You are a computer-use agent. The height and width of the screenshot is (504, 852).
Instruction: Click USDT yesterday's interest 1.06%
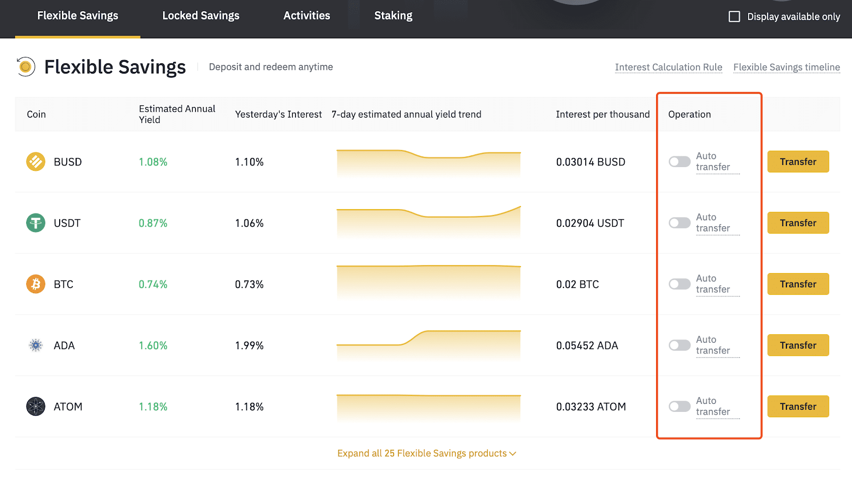249,223
